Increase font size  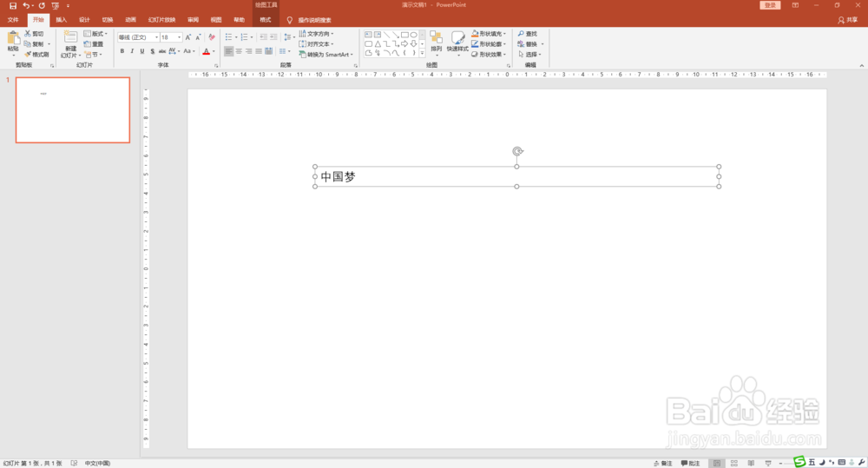pos(188,37)
